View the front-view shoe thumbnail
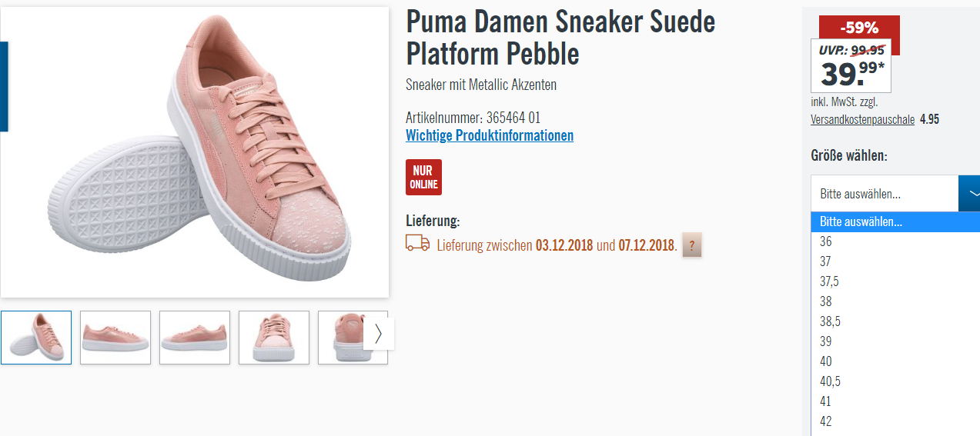 coord(274,338)
